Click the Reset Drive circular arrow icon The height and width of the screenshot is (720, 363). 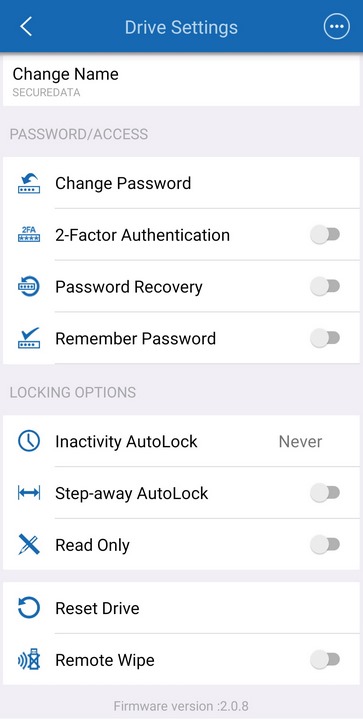(x=29, y=608)
